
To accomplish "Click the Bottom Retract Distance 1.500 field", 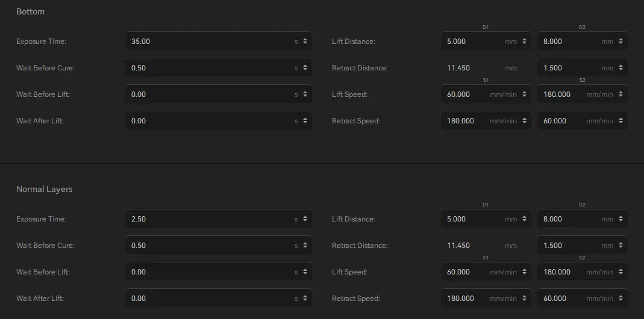I will [x=583, y=68].
